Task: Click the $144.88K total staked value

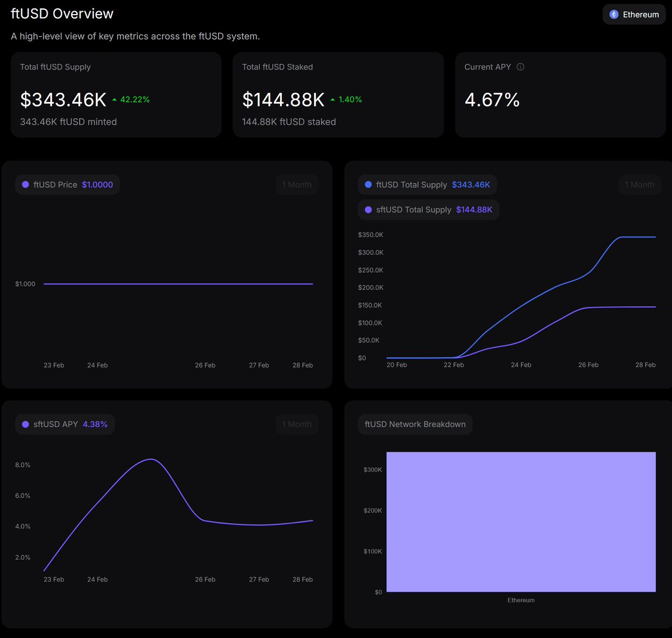Action: tap(283, 100)
